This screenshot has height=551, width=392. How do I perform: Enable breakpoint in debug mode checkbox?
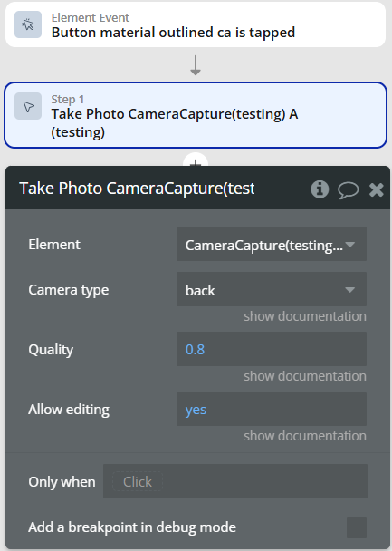coord(357,527)
